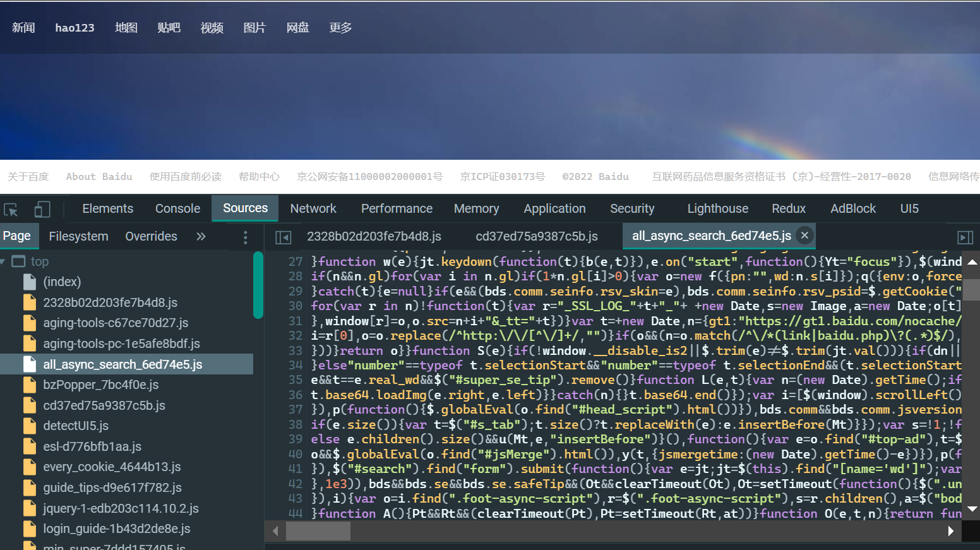Switch to the cd37ed75a9387c5b.js editor tab
The width and height of the screenshot is (980, 550).
point(536,236)
